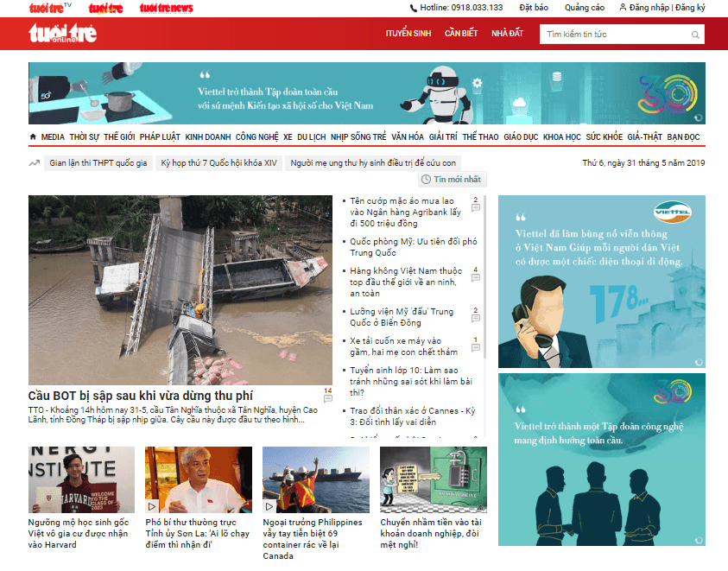
Task: Open Ngưỡng mộ học sinh gốc Việt article
Action: [79, 533]
